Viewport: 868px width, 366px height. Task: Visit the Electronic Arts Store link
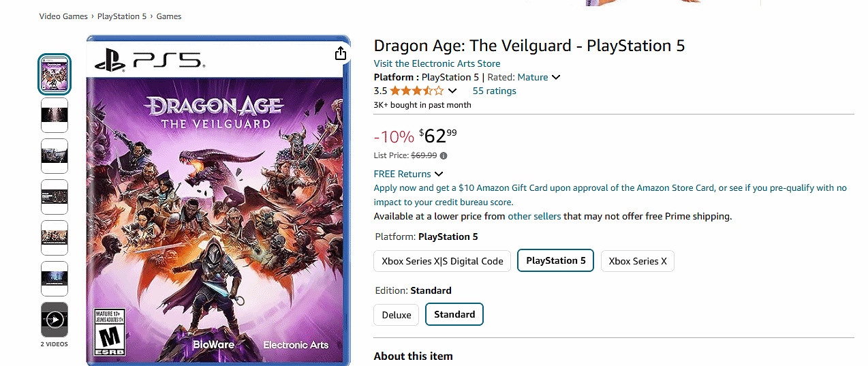pyautogui.click(x=437, y=63)
